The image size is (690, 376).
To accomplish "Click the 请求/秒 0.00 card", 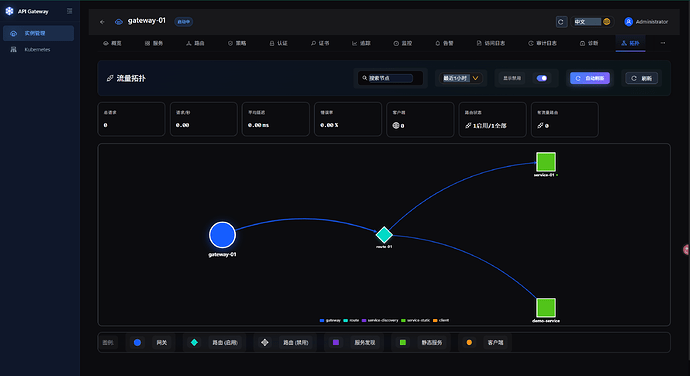I will tap(203, 119).
